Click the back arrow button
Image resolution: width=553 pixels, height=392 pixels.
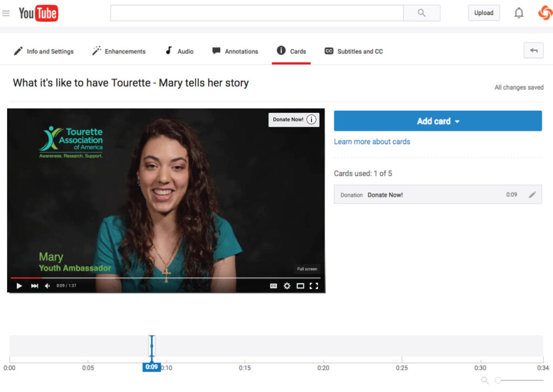[x=534, y=51]
